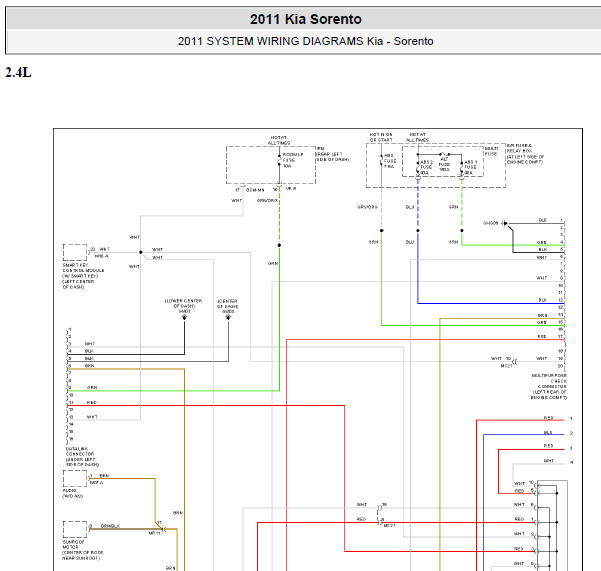Click the 'ABS 2 FUSE' label

click(426, 167)
